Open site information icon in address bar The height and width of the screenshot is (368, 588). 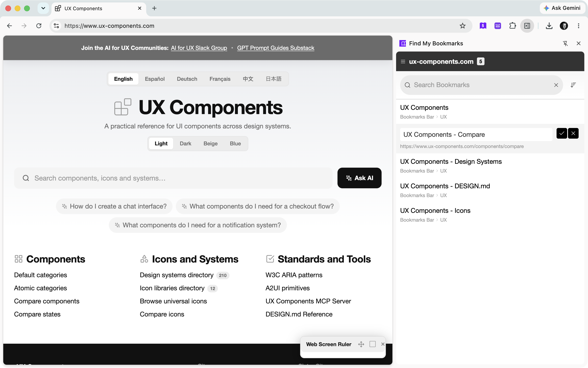[x=56, y=26]
